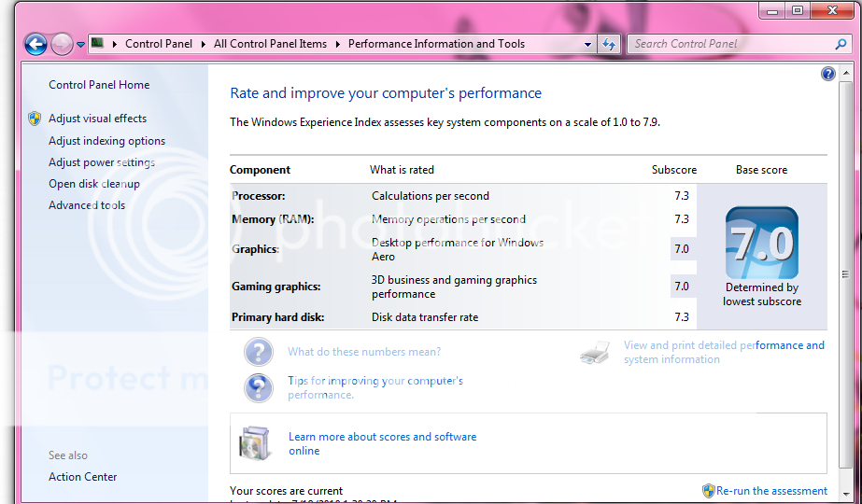Open 'Advanced tools' in the sidebar

pos(87,205)
